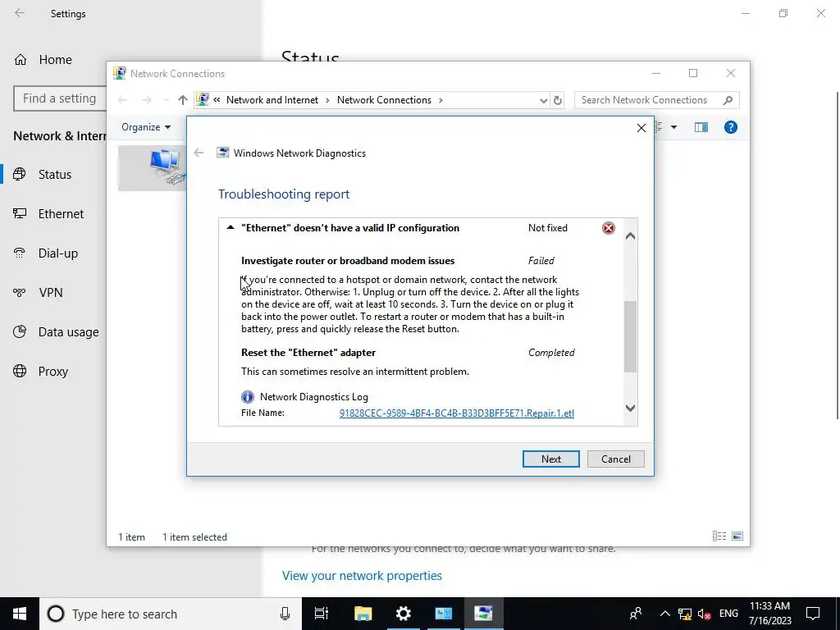Click Next in Windows Network Diagnostics
The height and width of the screenshot is (630, 840).
tap(550, 459)
